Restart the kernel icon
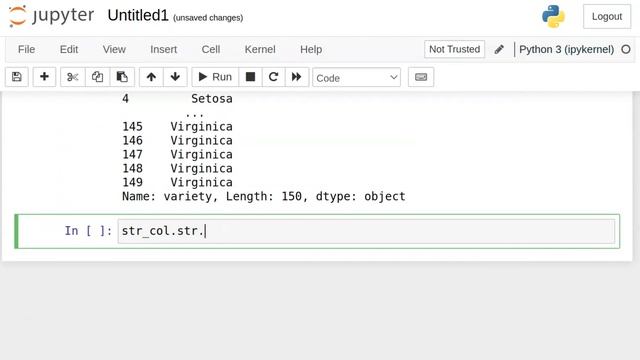 273,77
